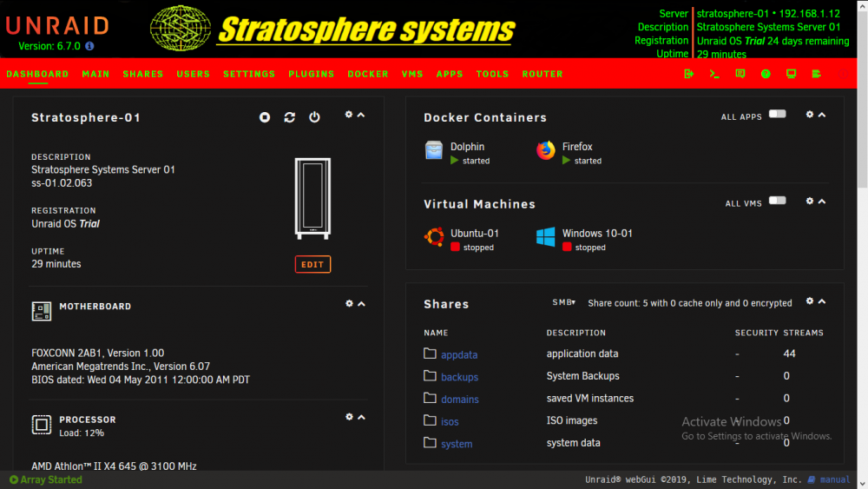This screenshot has height=489, width=868.
Task: Open the Motherboard section gear
Action: pyautogui.click(x=349, y=303)
